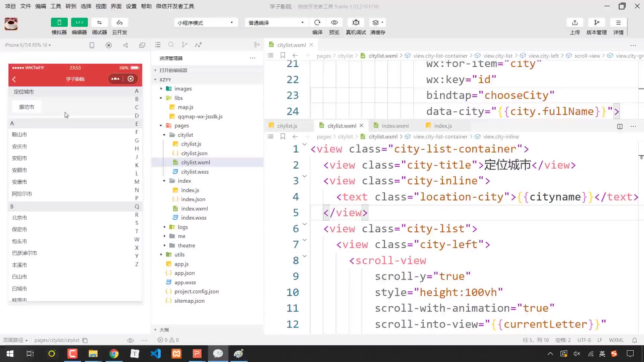
Task: Open project details (详情)
Action: pyautogui.click(x=619, y=22)
